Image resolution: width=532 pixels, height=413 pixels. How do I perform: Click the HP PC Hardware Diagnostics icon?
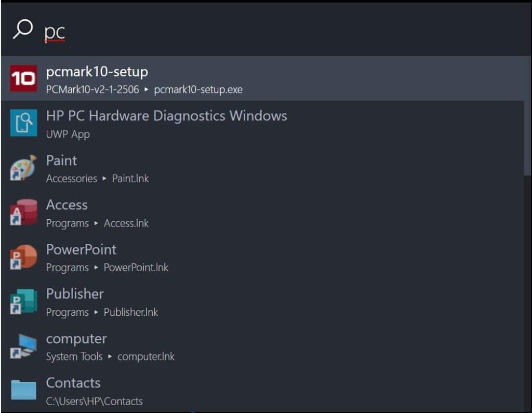[x=23, y=123]
